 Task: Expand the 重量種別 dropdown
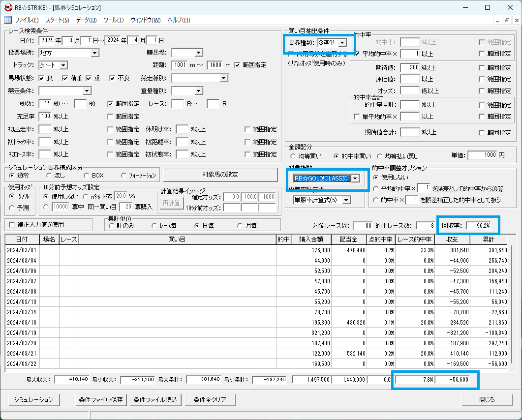[199, 91]
